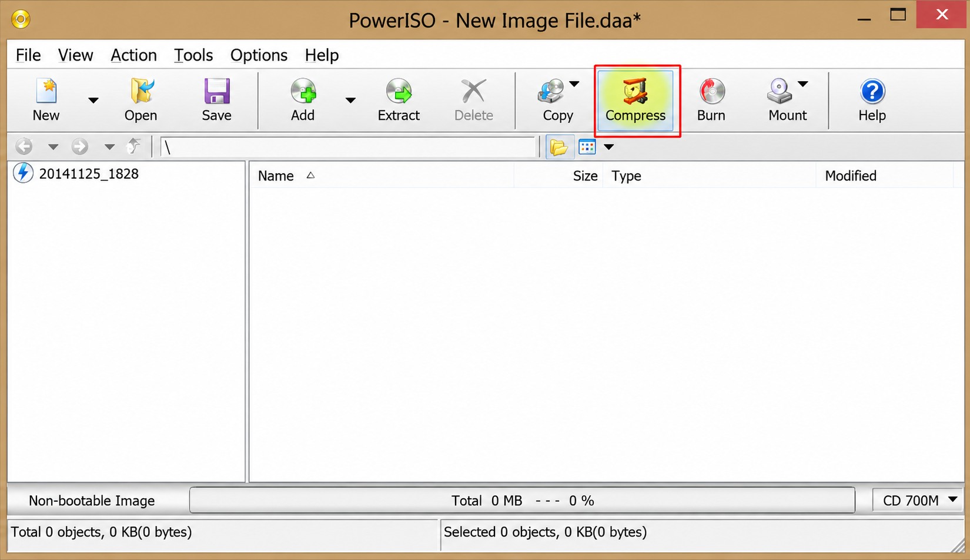Open the back history dropdown arrow
The height and width of the screenshot is (560, 970).
pos(53,146)
